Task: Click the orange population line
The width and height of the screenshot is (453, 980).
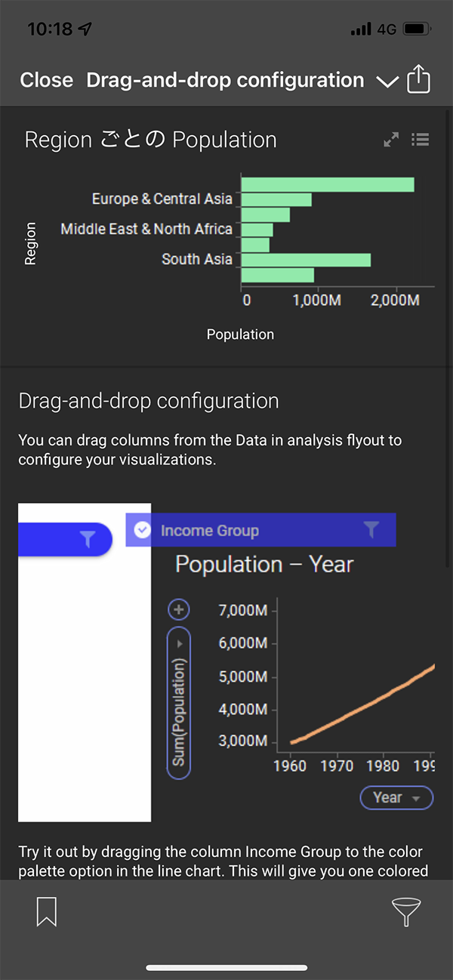Action: pyautogui.click(x=362, y=704)
